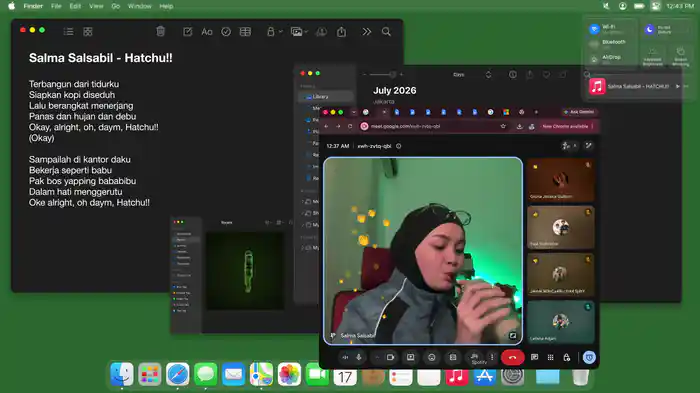Play Salma Salsabil - HATCHU!! in Control Center

click(678, 86)
